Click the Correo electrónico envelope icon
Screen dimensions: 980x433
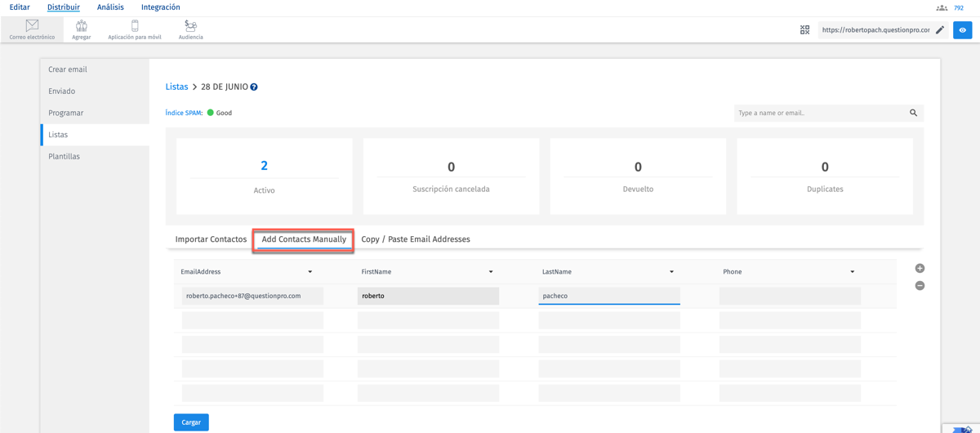pyautogui.click(x=32, y=26)
